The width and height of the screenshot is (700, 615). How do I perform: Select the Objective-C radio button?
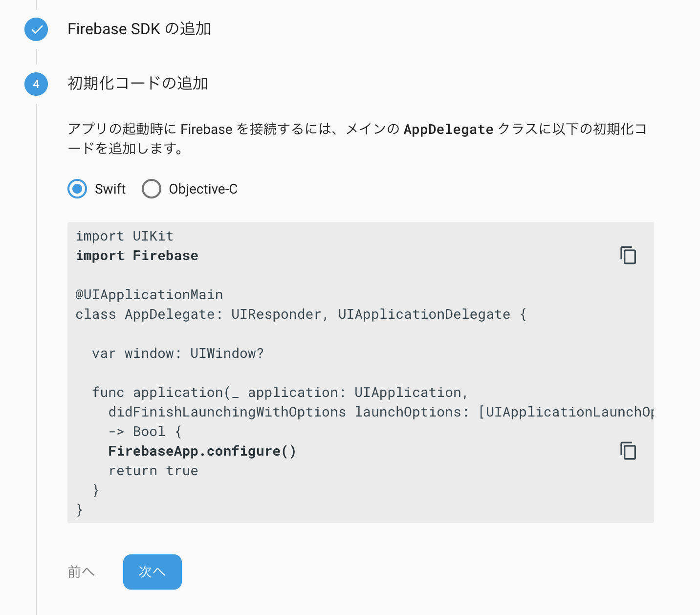[x=152, y=189]
